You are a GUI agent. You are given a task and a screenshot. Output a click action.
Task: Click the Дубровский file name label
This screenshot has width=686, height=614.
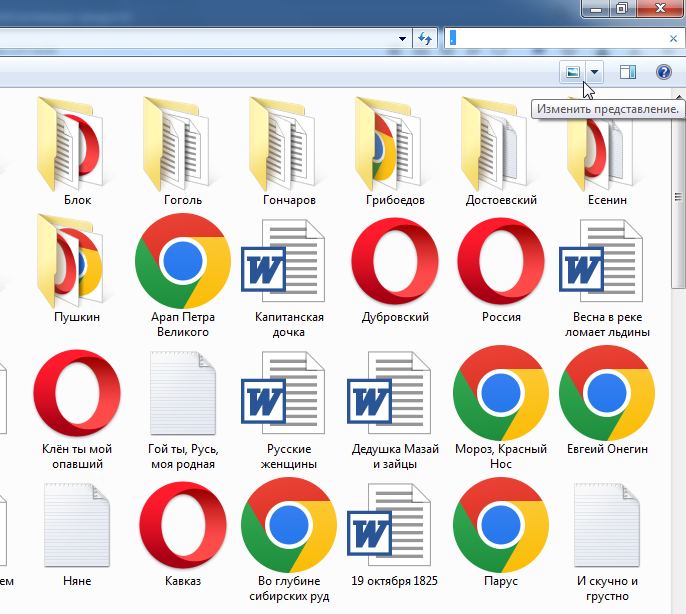[395, 317]
